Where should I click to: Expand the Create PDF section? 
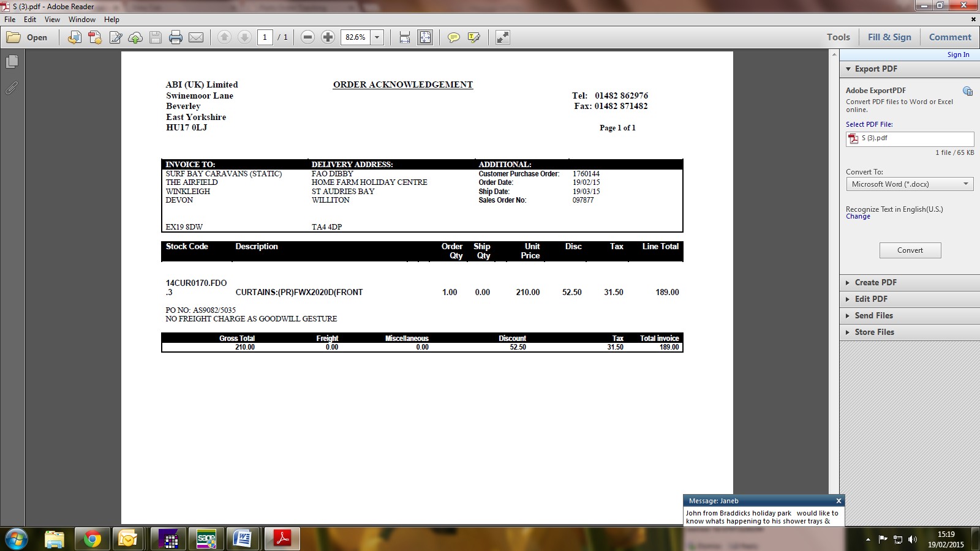pyautogui.click(x=875, y=282)
